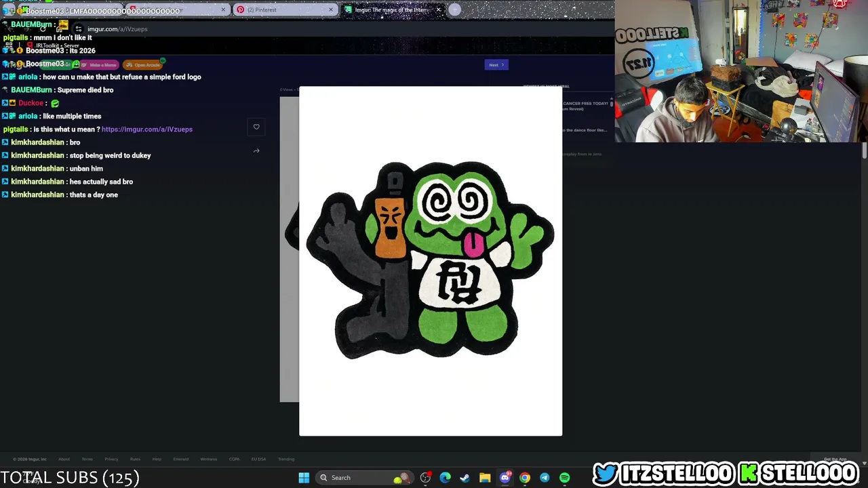Open the Privacy footer link
The width and height of the screenshot is (868, 488).
[x=111, y=460]
